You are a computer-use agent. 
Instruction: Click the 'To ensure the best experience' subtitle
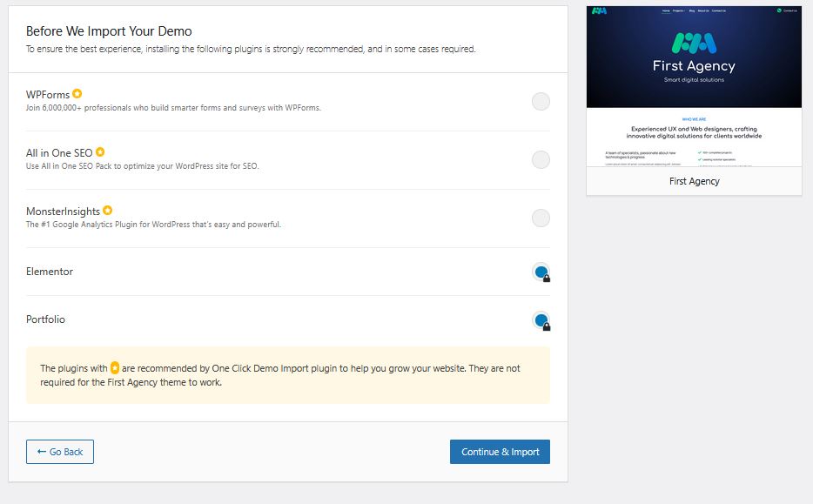pyautogui.click(x=251, y=49)
